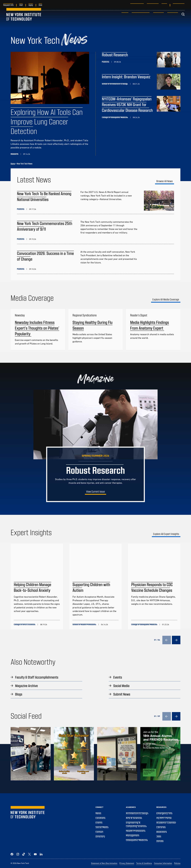Click footer Statement of Non-Discrimination link
The width and height of the screenshot is (191, 868).
[x=104, y=863]
